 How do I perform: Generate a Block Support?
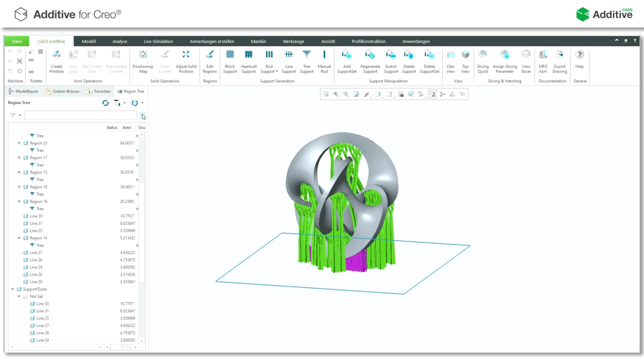pyautogui.click(x=230, y=61)
